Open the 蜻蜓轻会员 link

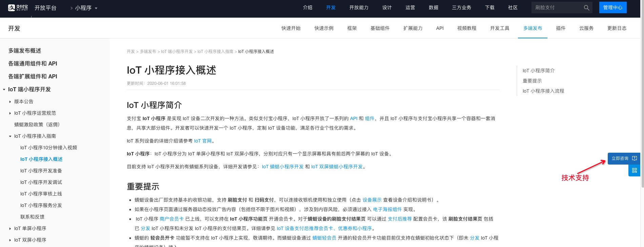[324, 238]
